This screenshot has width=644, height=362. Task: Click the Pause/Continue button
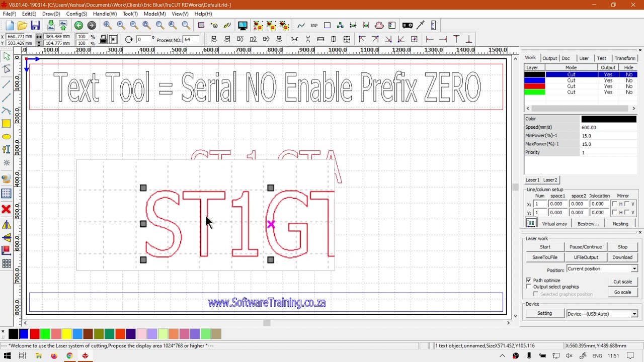pyautogui.click(x=585, y=247)
